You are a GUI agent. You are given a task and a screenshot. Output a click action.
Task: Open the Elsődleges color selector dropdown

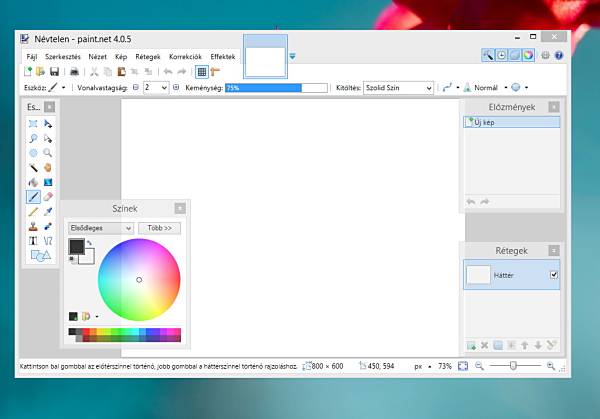click(x=100, y=228)
